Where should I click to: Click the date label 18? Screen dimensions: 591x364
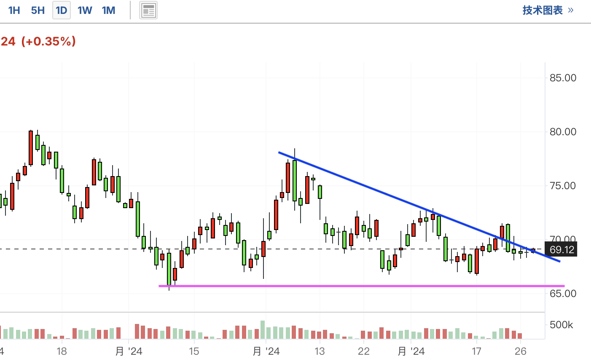point(62,351)
